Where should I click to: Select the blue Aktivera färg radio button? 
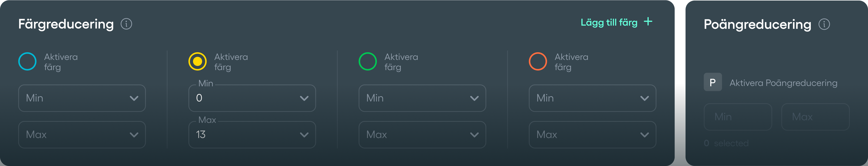pos(27,61)
